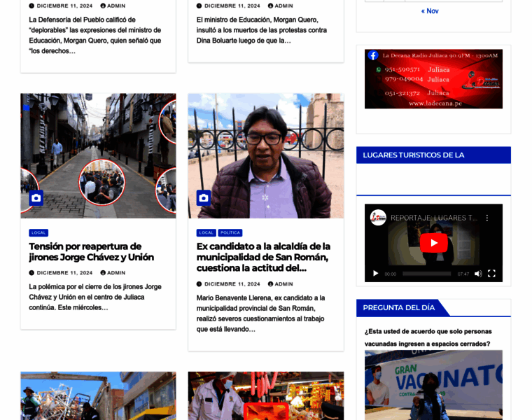Image resolution: width=532 pixels, height=420 pixels.
Task: Click the La Decana channel logo in video
Action: (378, 218)
